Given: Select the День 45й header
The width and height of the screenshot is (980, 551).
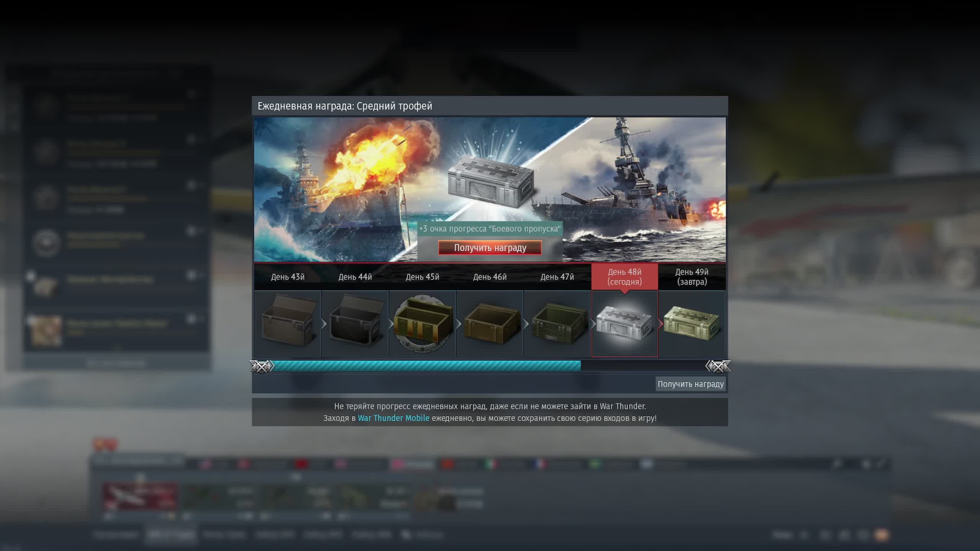Looking at the screenshot, I should (422, 277).
